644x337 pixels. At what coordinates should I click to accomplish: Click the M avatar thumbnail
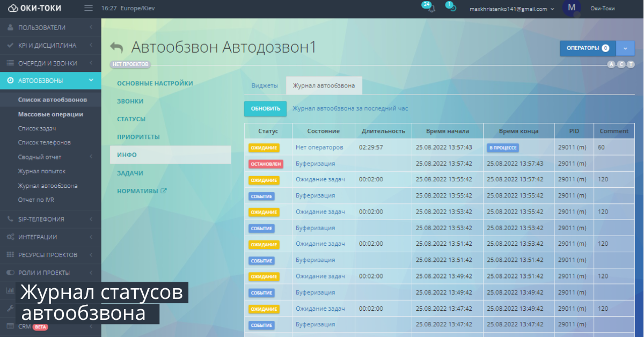pyautogui.click(x=572, y=8)
